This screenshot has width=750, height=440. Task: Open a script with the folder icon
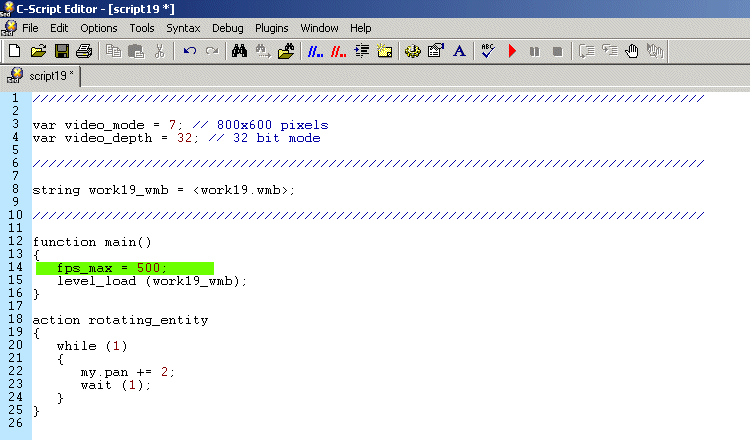pos(38,50)
